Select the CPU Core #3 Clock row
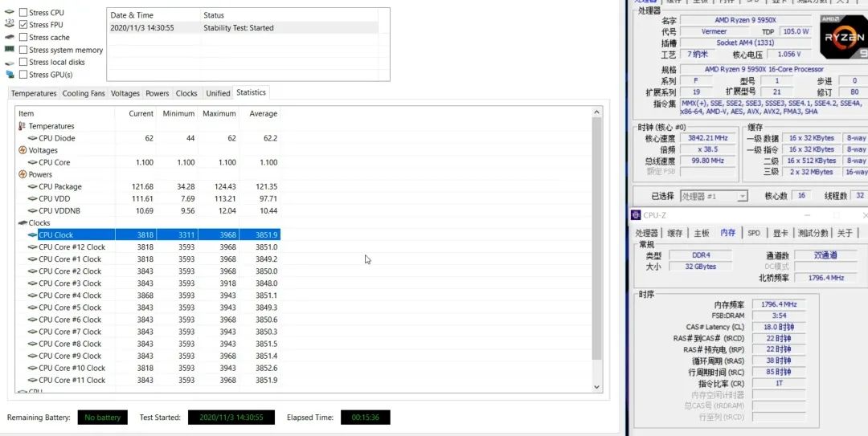The image size is (868, 436). tap(149, 283)
